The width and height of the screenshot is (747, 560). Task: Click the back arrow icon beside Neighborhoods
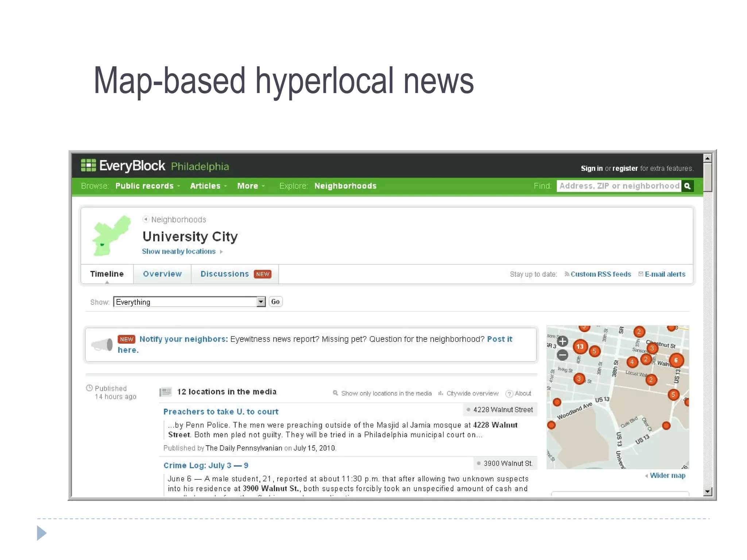tap(146, 219)
